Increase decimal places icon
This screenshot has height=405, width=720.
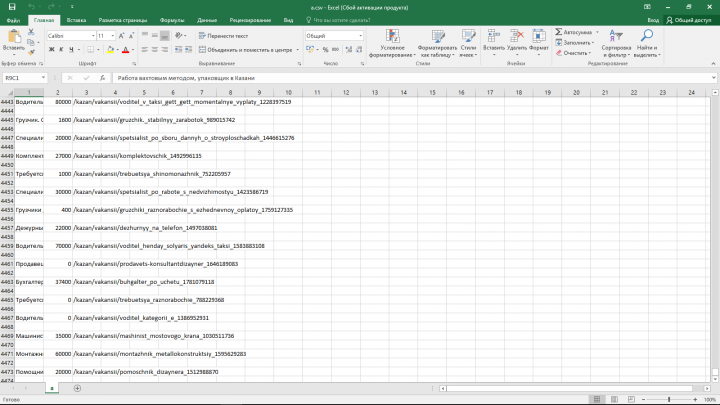349,50
